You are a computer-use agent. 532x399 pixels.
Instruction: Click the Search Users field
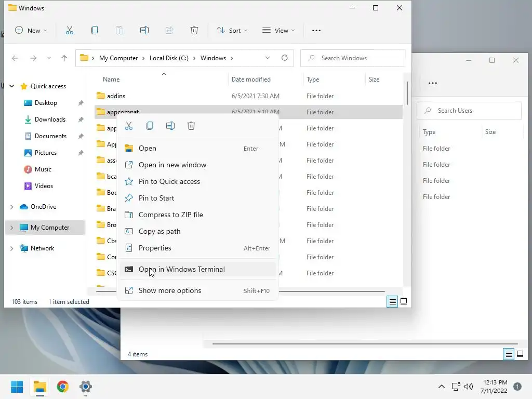tap(469, 111)
